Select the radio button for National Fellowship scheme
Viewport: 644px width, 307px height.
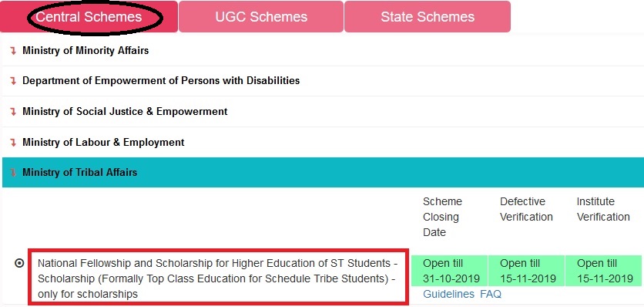click(x=19, y=263)
